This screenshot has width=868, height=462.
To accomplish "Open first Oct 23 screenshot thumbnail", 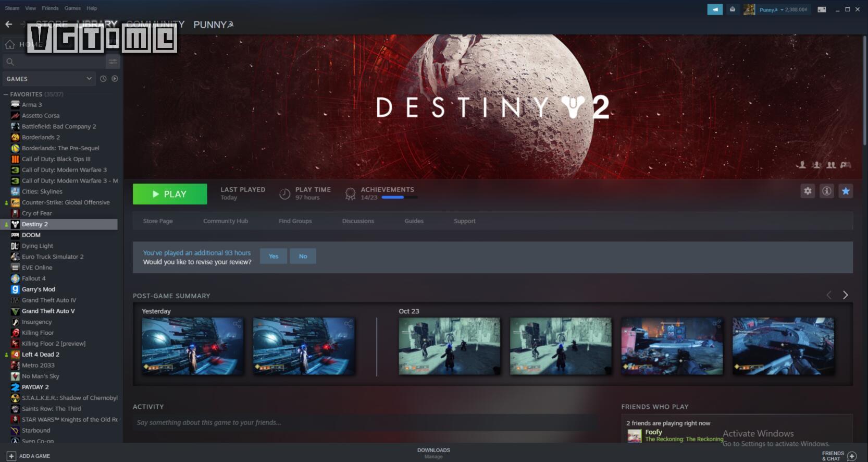I will tap(449, 346).
